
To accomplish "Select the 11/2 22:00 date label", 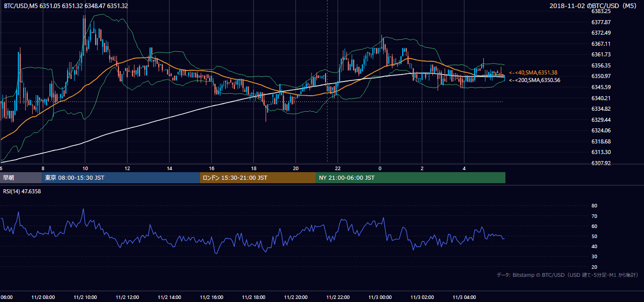I will [338, 297].
